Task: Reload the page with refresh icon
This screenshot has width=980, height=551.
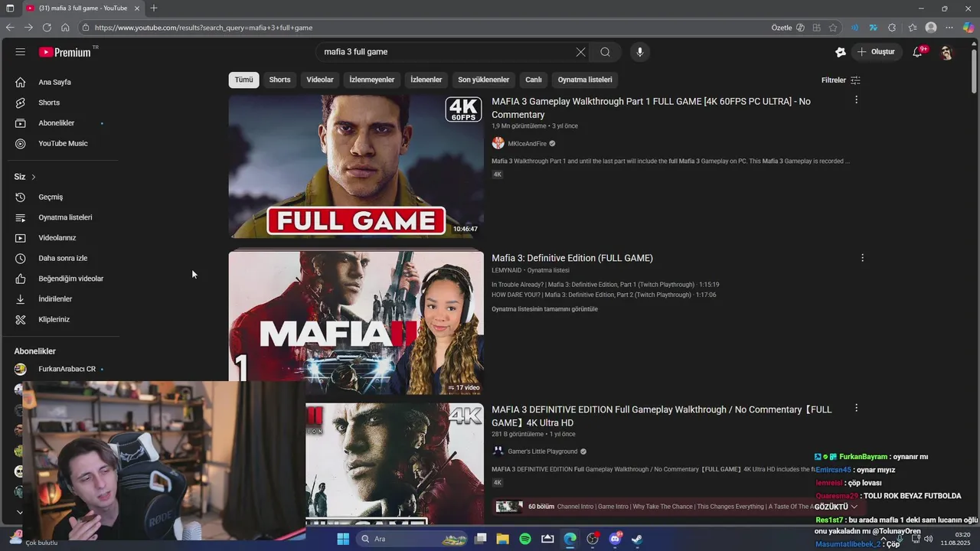Action: (47, 28)
